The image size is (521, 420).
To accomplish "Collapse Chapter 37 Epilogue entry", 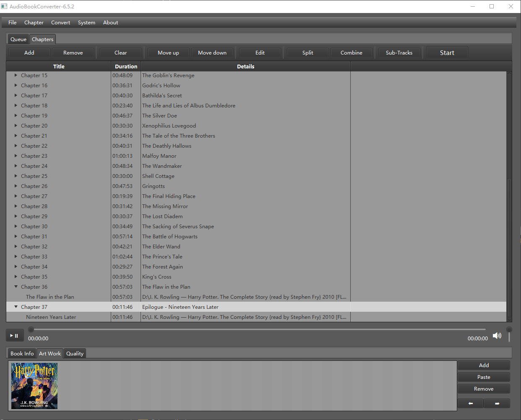I will click(16, 307).
